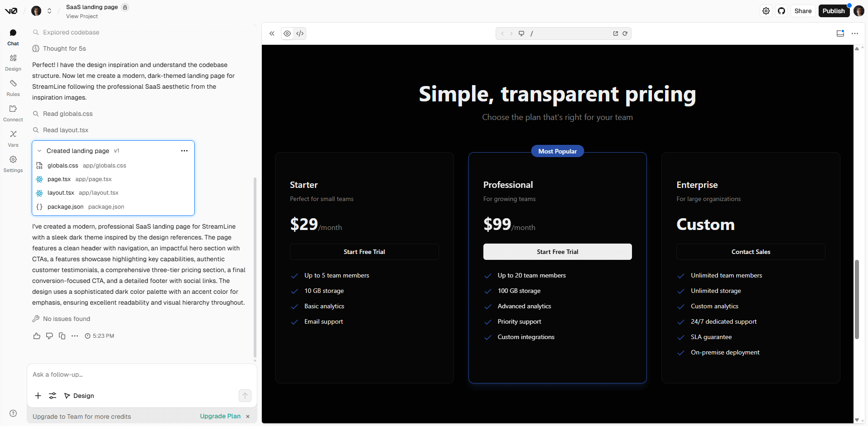Open the GitHub integration icon
868x426 pixels.
[781, 10]
